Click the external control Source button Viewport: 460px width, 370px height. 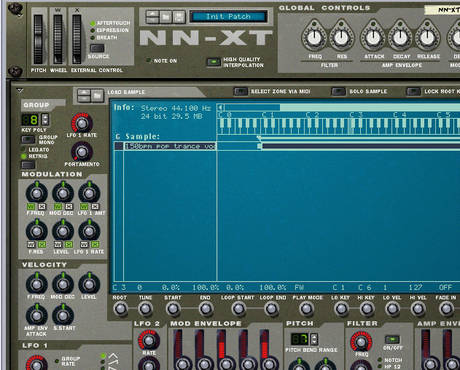(97, 48)
